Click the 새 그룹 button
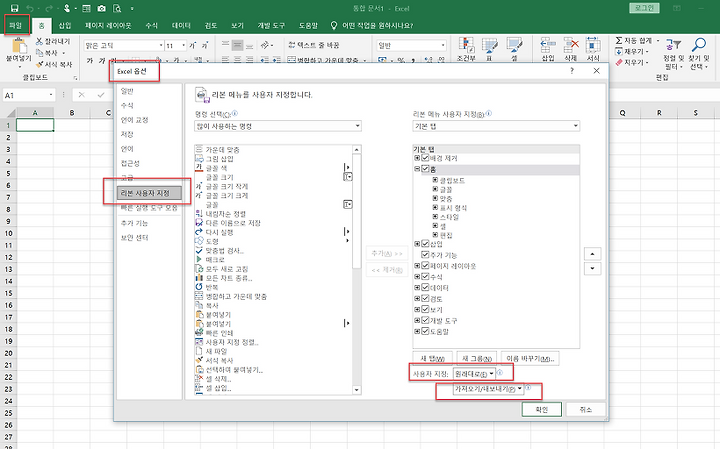The image size is (720, 449). click(x=477, y=359)
